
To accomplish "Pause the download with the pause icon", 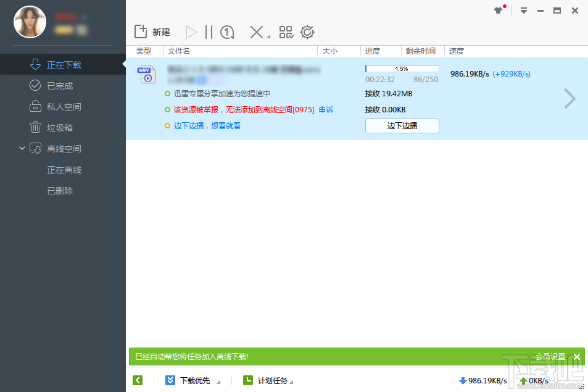I will (209, 32).
